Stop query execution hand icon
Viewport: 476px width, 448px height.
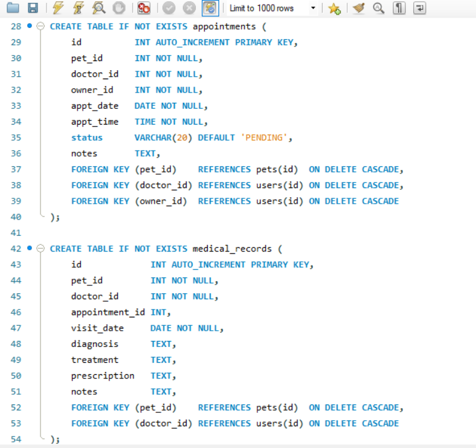pos(119,8)
